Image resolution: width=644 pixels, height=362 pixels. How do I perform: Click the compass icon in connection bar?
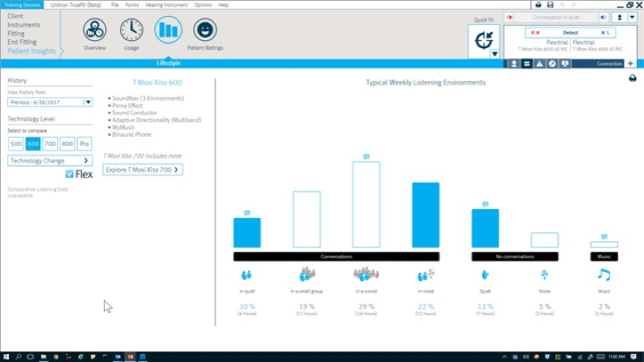tap(552, 64)
